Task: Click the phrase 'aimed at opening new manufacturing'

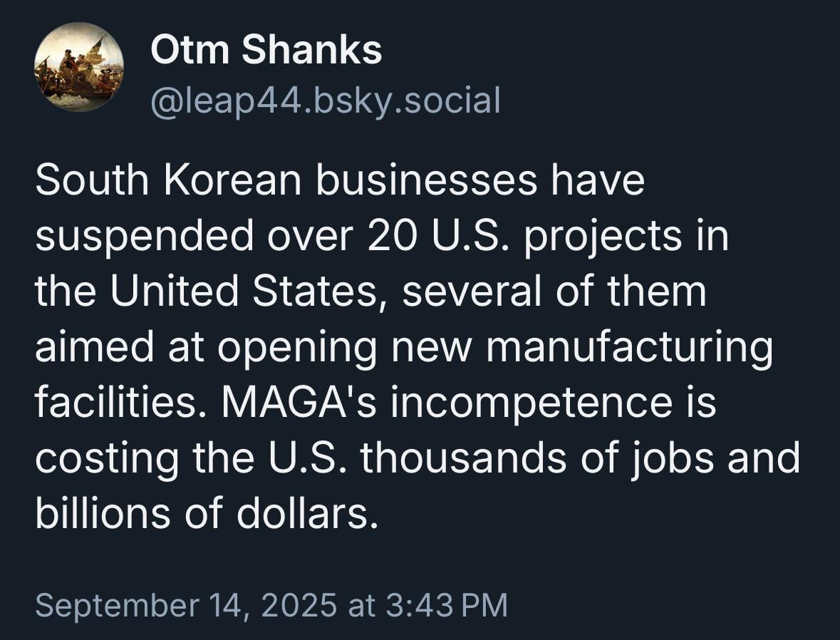Action: point(405,349)
